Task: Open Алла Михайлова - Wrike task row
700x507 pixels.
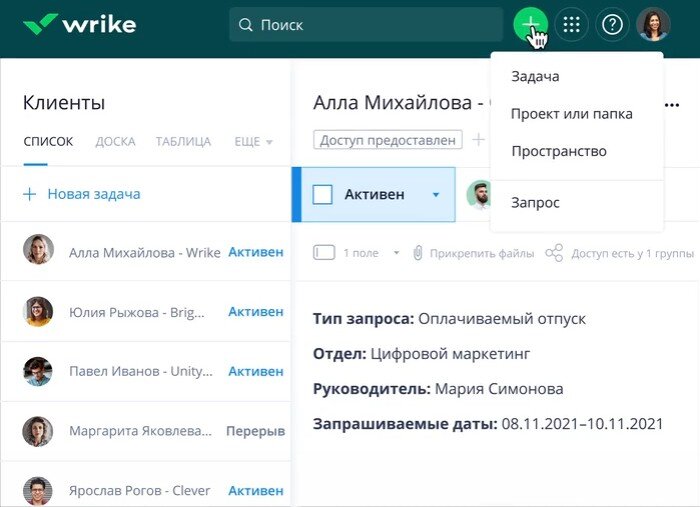Action: pos(146,251)
